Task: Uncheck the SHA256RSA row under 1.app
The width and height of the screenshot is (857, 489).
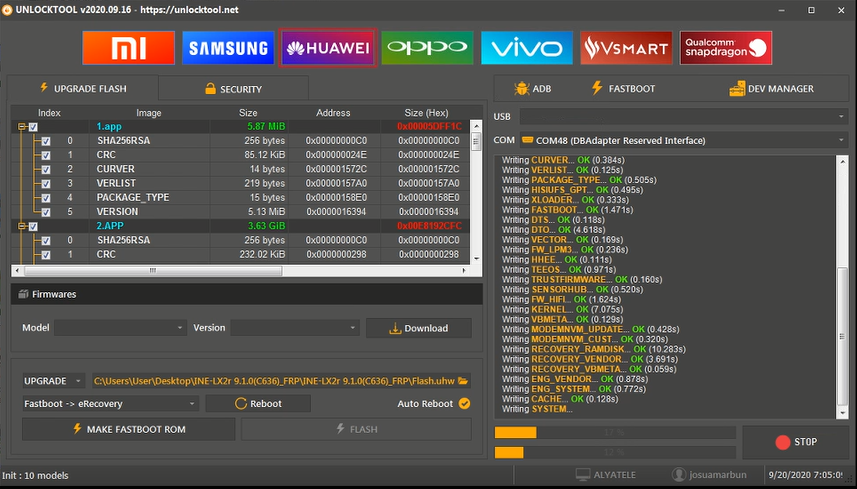Action: point(46,141)
